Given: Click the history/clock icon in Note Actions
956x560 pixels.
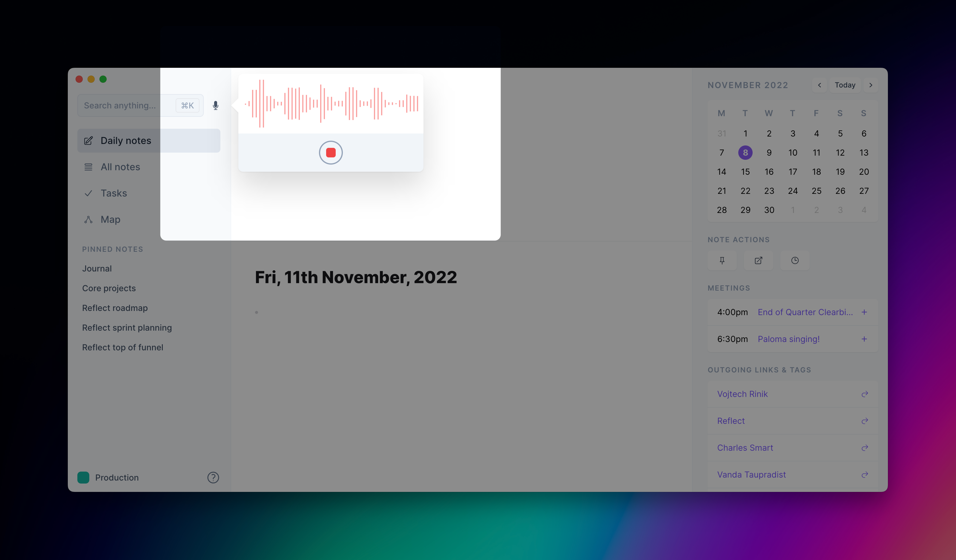Looking at the screenshot, I should coord(795,260).
